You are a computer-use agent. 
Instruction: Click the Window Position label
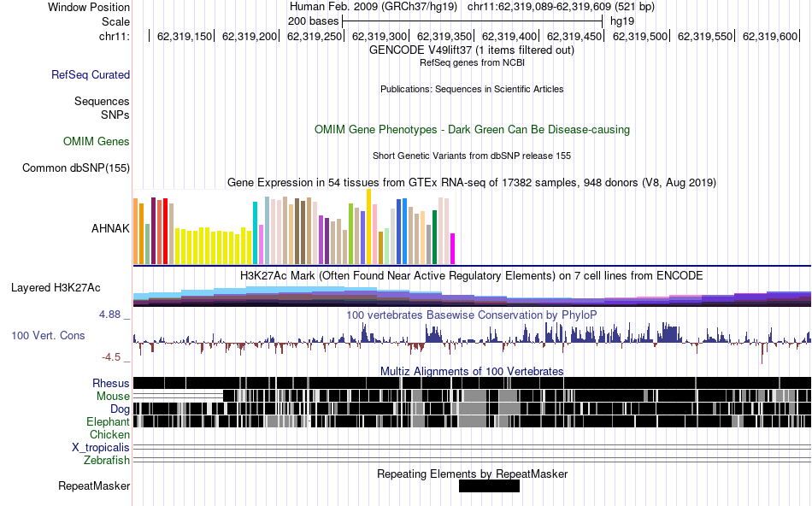tap(89, 7)
